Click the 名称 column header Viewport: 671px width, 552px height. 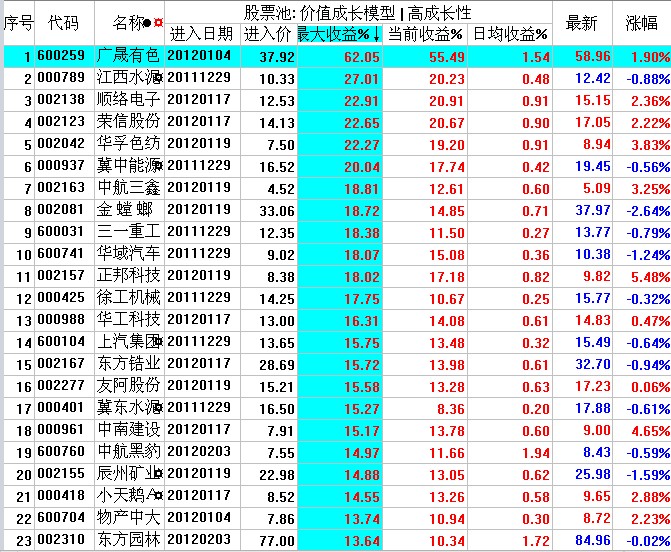pos(128,23)
